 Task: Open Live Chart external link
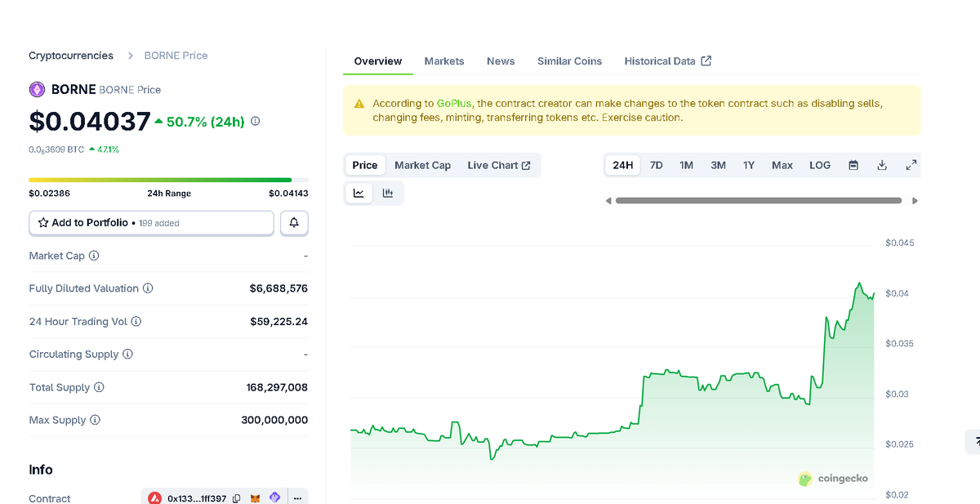499,165
